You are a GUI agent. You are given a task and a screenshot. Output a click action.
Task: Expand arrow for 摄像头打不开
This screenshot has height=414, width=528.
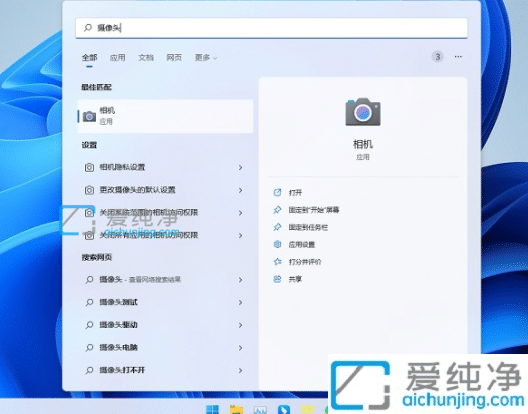point(240,370)
